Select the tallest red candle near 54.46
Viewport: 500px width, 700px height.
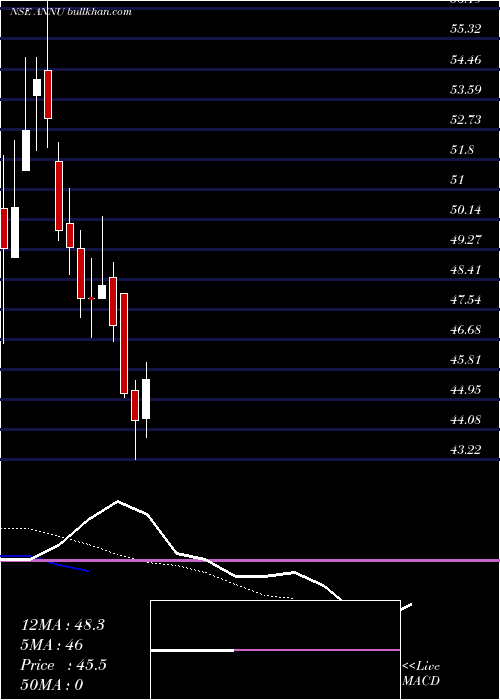tap(48, 94)
